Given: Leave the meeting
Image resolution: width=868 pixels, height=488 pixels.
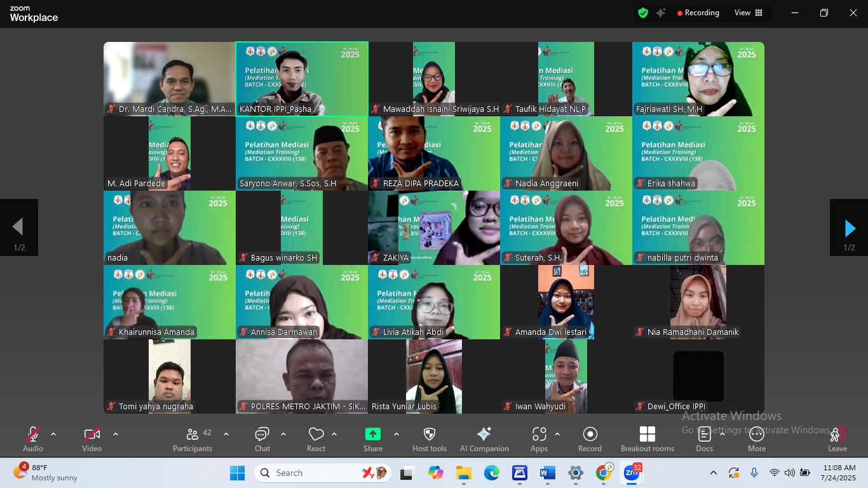Looking at the screenshot, I should [x=837, y=438].
